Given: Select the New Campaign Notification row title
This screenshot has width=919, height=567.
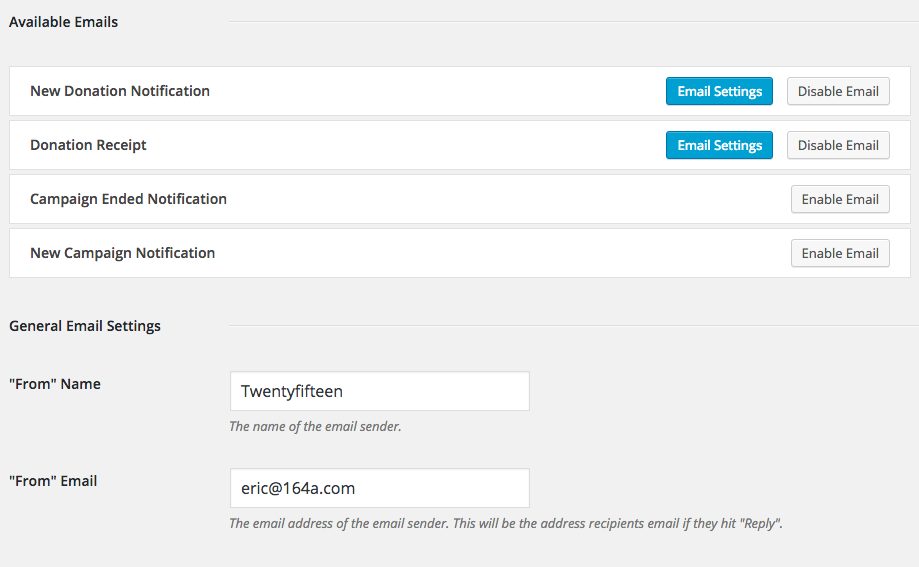Looking at the screenshot, I should 122,253.
